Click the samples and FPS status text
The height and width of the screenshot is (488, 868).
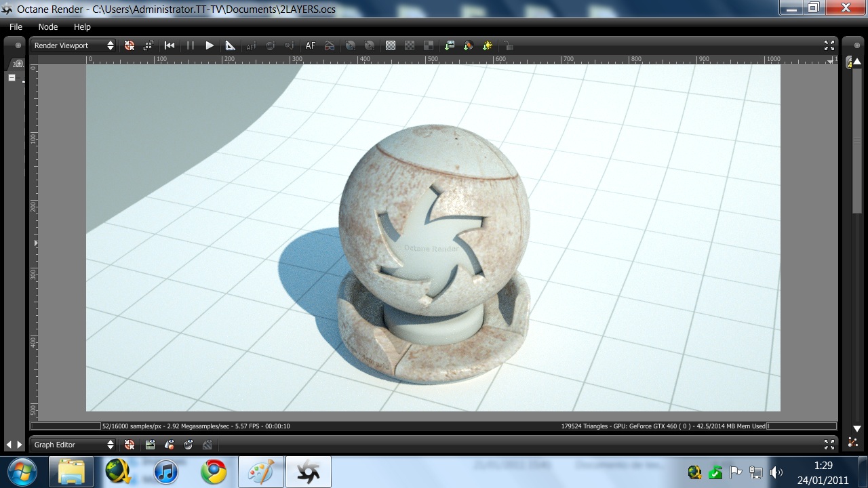pos(196,426)
